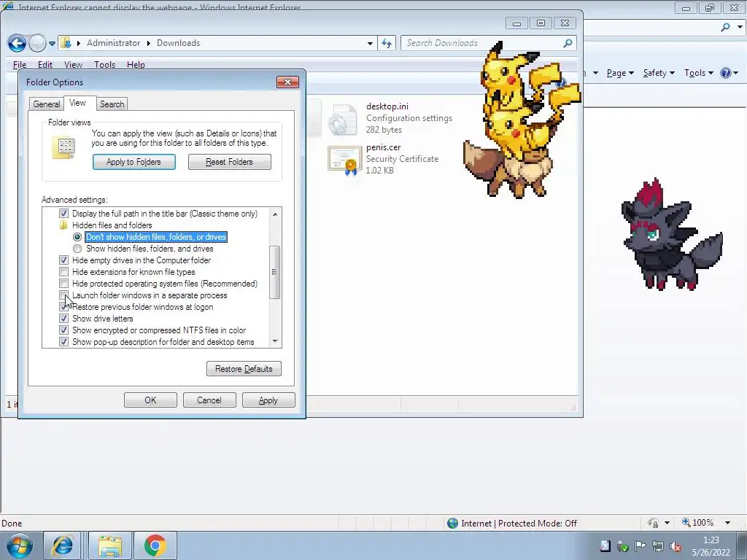Click the Internet Explorer search magnifier icon
The image size is (747, 560).
click(725, 27)
